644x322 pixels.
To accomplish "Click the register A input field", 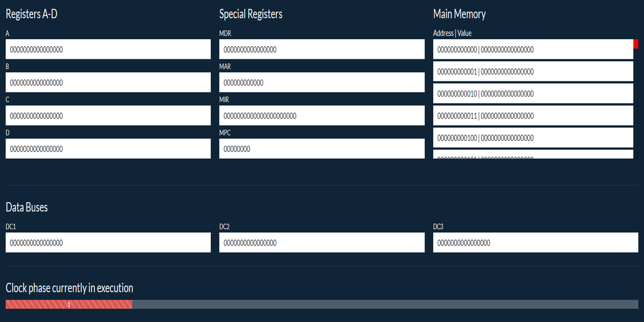I will (x=108, y=49).
